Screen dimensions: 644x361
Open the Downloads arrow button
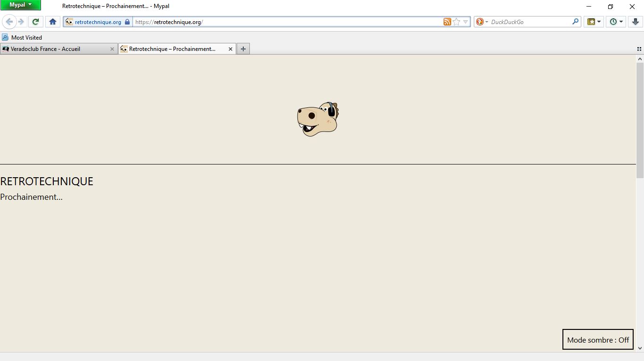[x=635, y=22]
